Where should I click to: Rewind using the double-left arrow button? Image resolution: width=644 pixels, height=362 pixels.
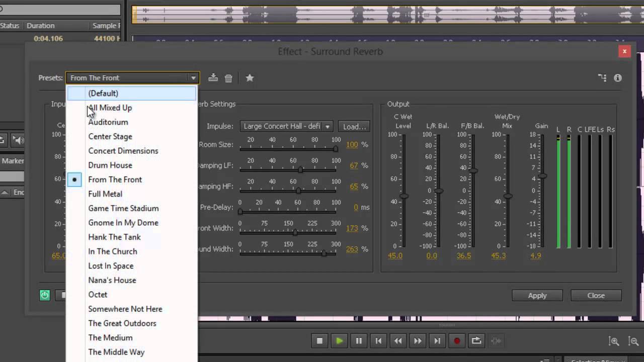[398, 341]
